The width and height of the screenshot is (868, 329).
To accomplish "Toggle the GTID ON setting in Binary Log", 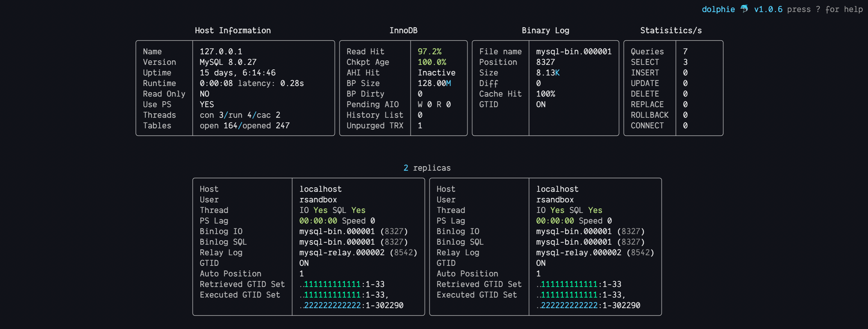I will click(540, 105).
